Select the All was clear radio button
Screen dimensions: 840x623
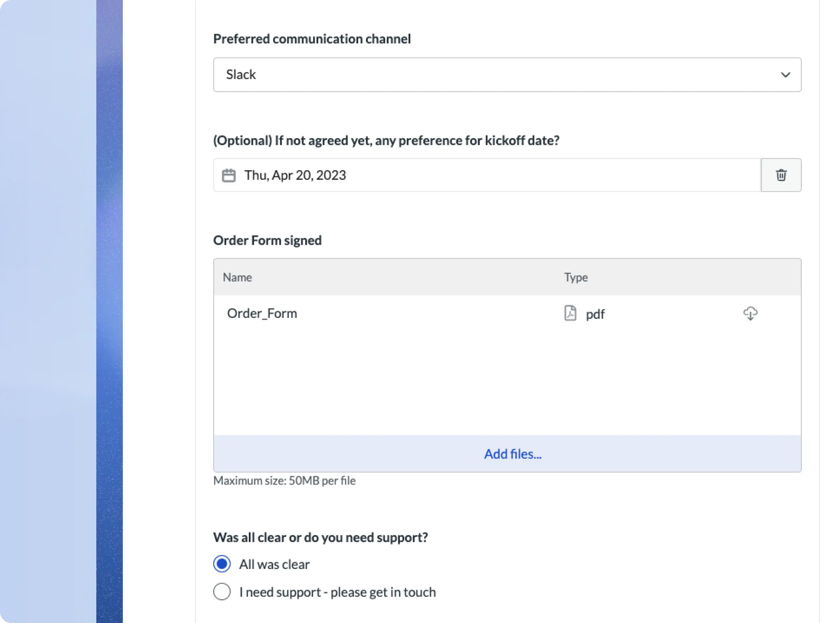click(x=222, y=564)
